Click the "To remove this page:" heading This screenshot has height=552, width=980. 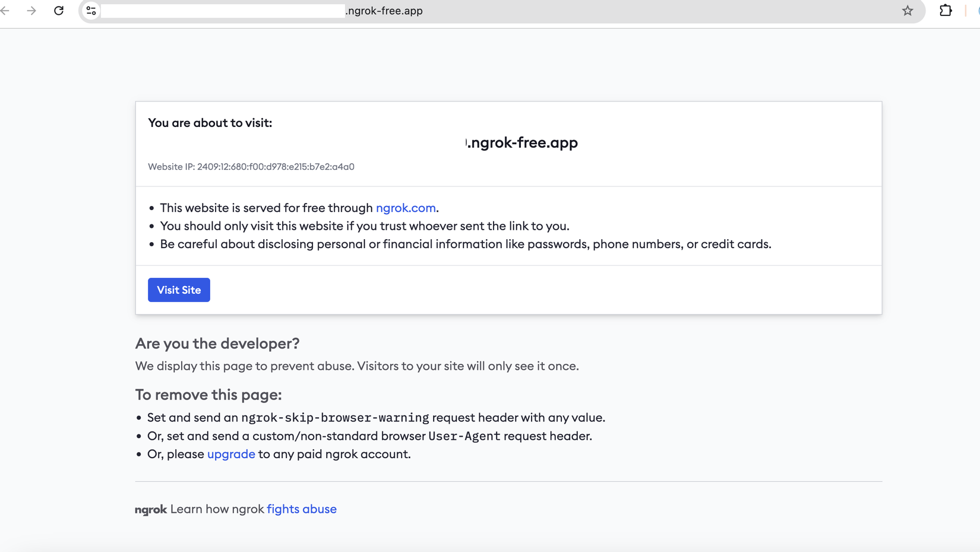click(x=208, y=395)
